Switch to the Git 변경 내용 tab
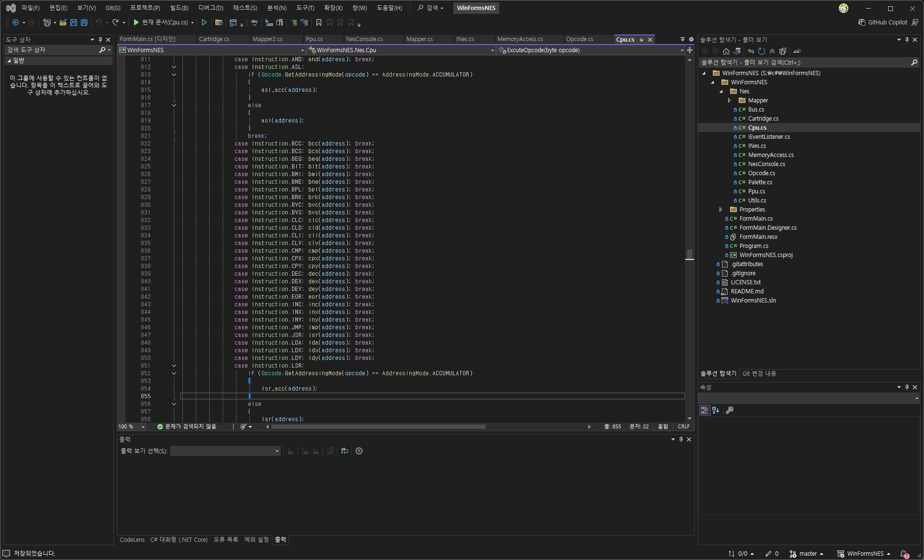This screenshot has height=560, width=924. (x=759, y=374)
